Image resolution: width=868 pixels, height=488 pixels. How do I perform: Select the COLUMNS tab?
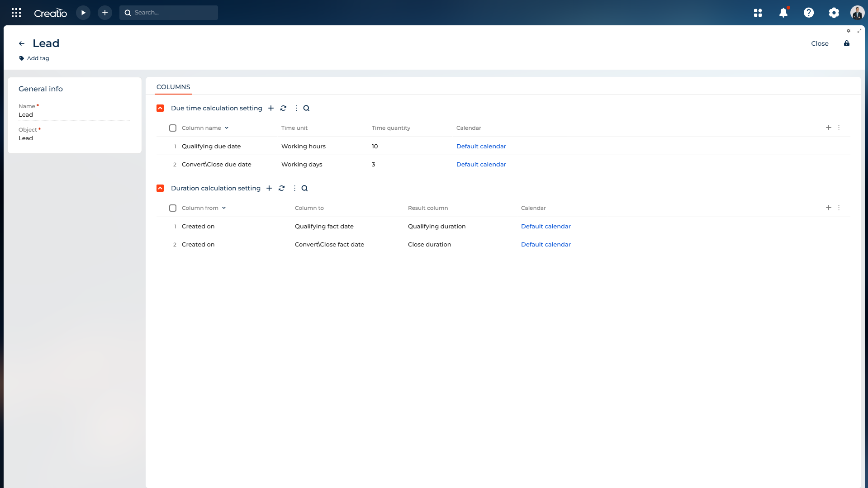point(173,87)
